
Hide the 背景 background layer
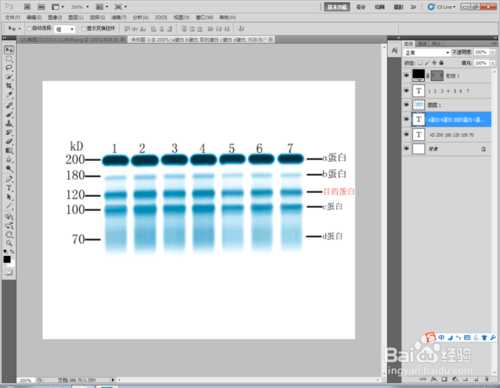coord(406,148)
